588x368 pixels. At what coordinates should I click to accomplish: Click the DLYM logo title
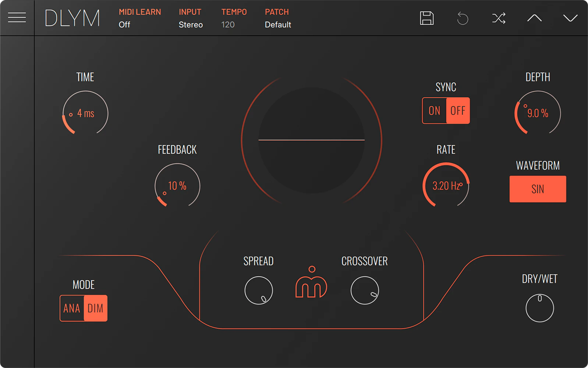point(72,18)
